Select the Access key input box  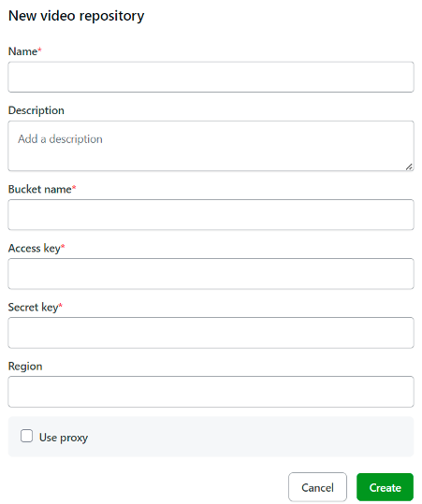tap(211, 274)
